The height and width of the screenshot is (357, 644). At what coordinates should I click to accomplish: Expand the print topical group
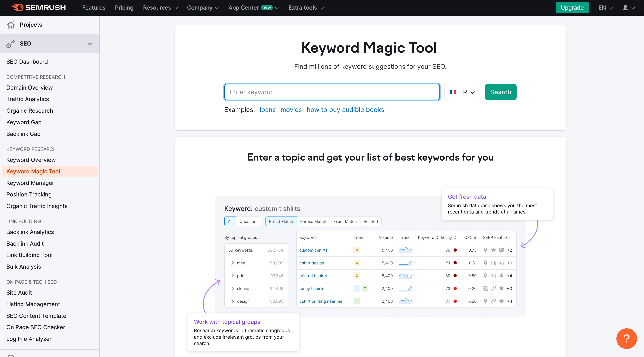tap(233, 276)
